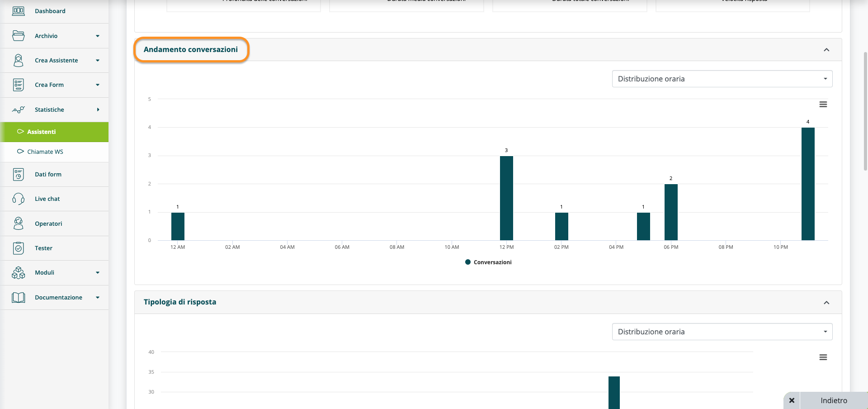This screenshot has height=409, width=868.
Task: Click the 02 PM bar with value 1
Action: [561, 226]
